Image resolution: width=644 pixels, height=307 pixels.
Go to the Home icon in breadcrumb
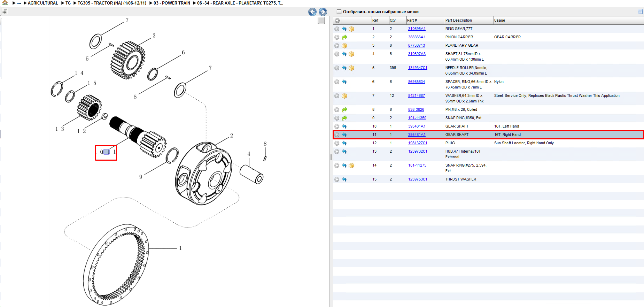(x=5, y=3)
